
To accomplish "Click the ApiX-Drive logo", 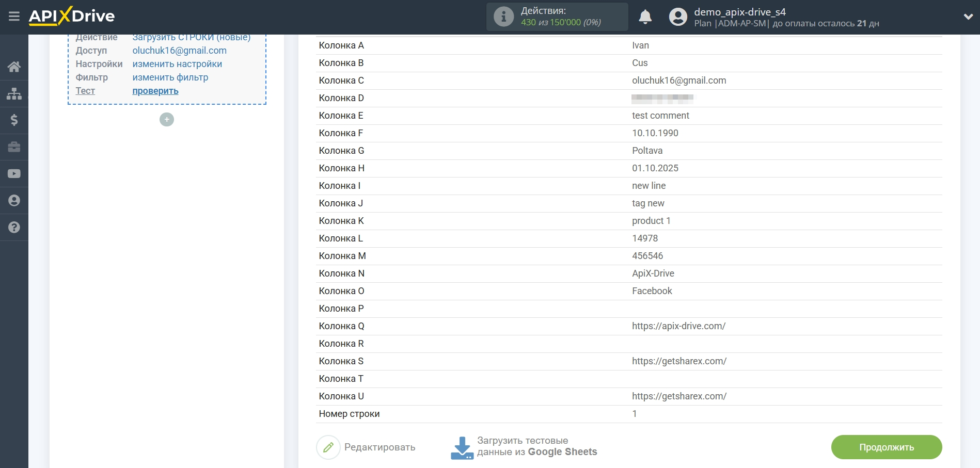I will click(72, 17).
